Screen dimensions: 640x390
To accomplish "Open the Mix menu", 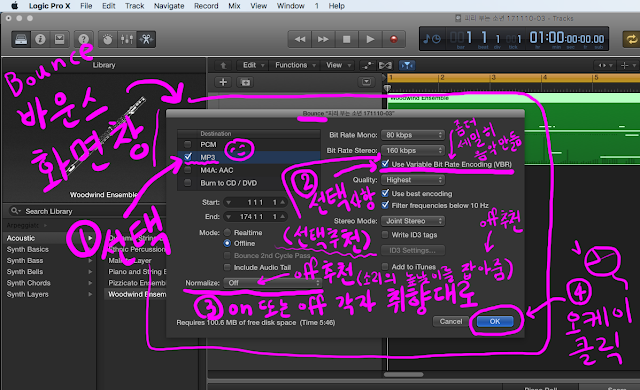I will 234,6.
